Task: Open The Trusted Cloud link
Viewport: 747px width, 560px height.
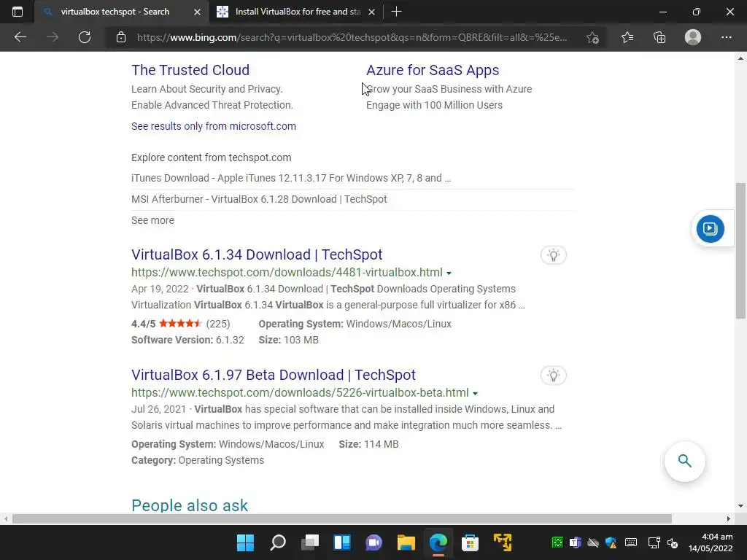Action: 190,70
